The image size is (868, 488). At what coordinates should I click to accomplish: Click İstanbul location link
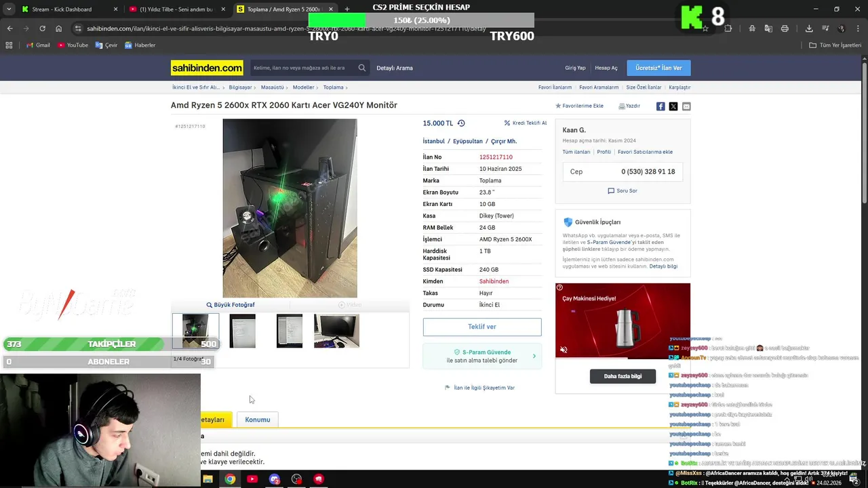coord(434,141)
